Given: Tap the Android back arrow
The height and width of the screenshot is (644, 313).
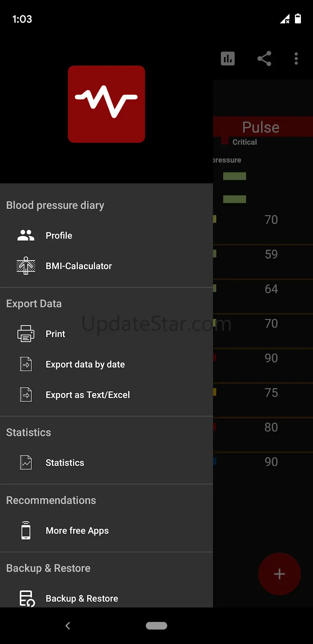Looking at the screenshot, I should point(68,626).
